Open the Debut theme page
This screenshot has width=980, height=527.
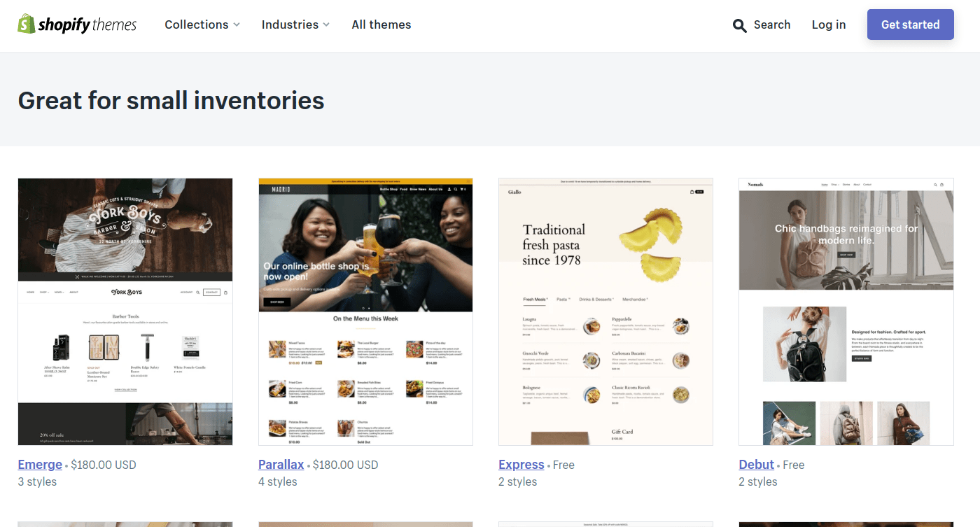[756, 464]
